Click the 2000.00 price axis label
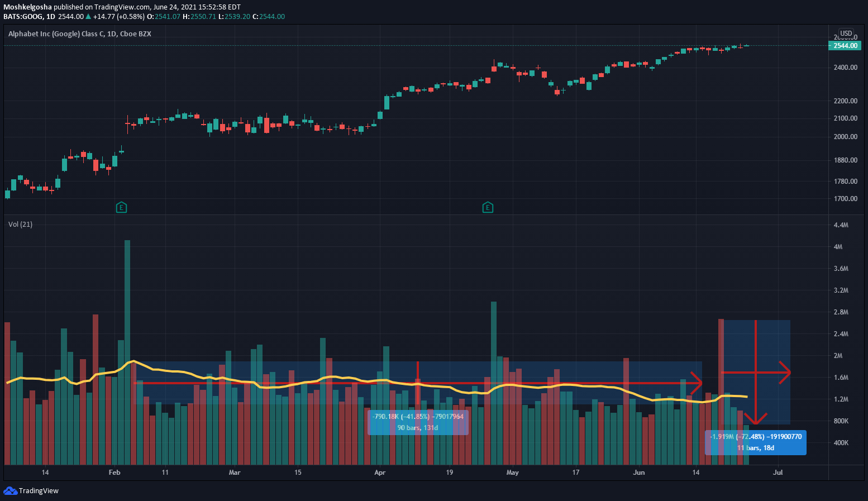 click(x=845, y=137)
